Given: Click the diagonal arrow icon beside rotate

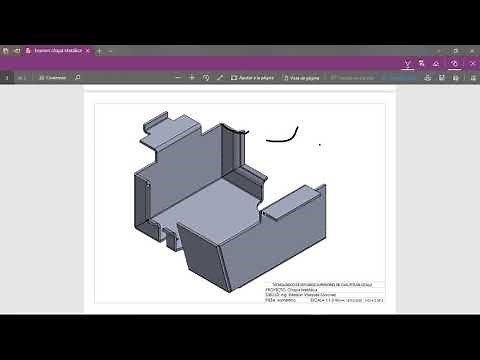Looking at the screenshot, I should 220,77.
